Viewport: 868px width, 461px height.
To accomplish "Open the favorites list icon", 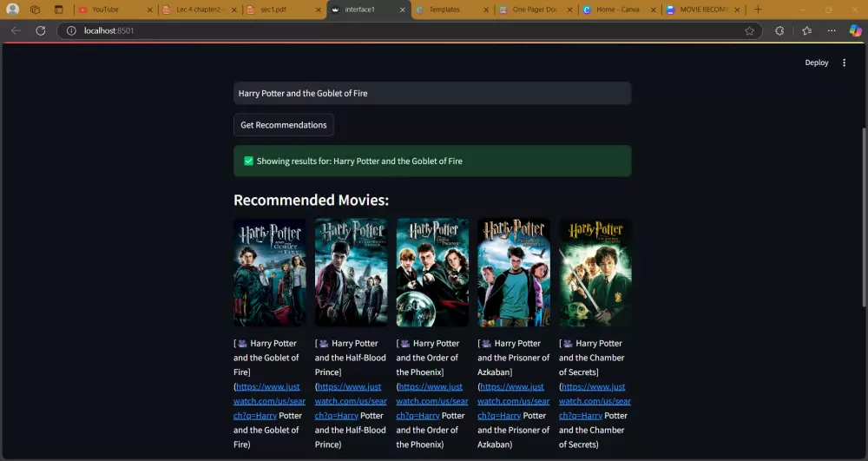I will tap(807, 31).
